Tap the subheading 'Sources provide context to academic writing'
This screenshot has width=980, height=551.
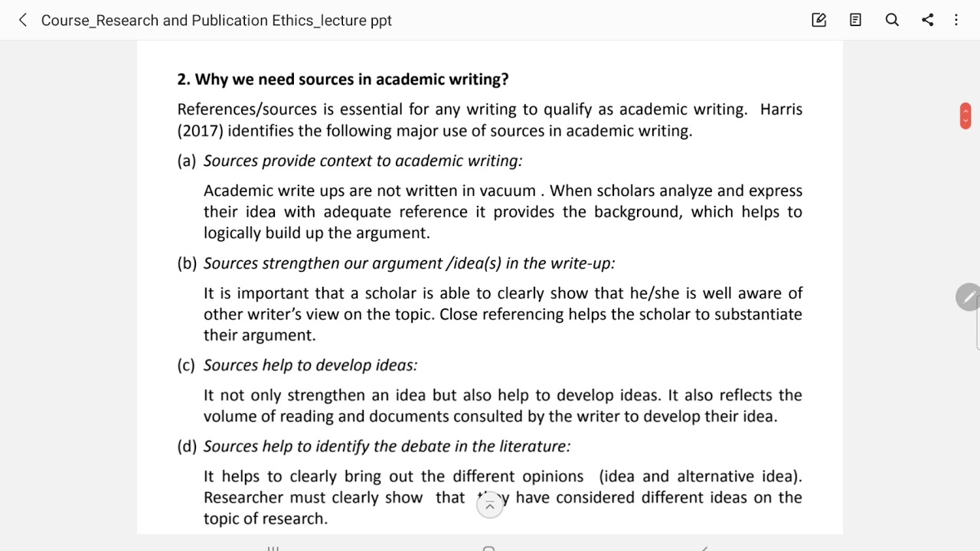click(363, 161)
